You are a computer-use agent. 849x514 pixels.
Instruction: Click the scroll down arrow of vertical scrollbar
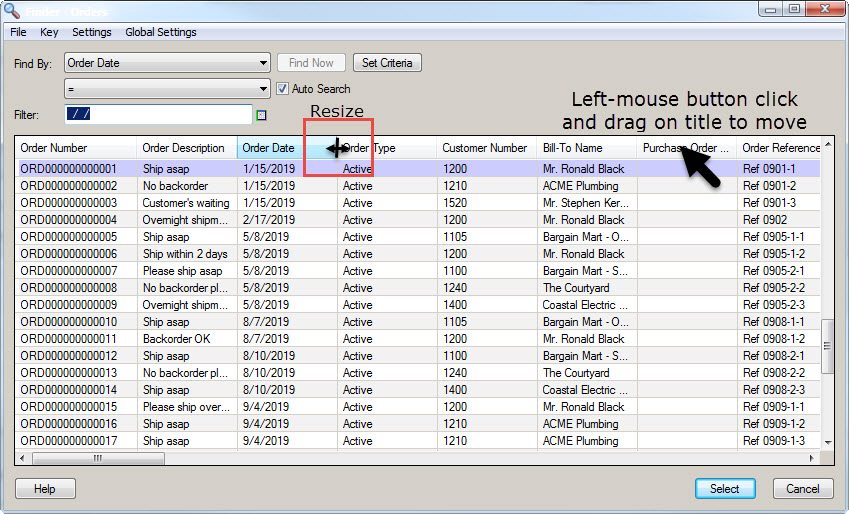[x=828, y=443]
